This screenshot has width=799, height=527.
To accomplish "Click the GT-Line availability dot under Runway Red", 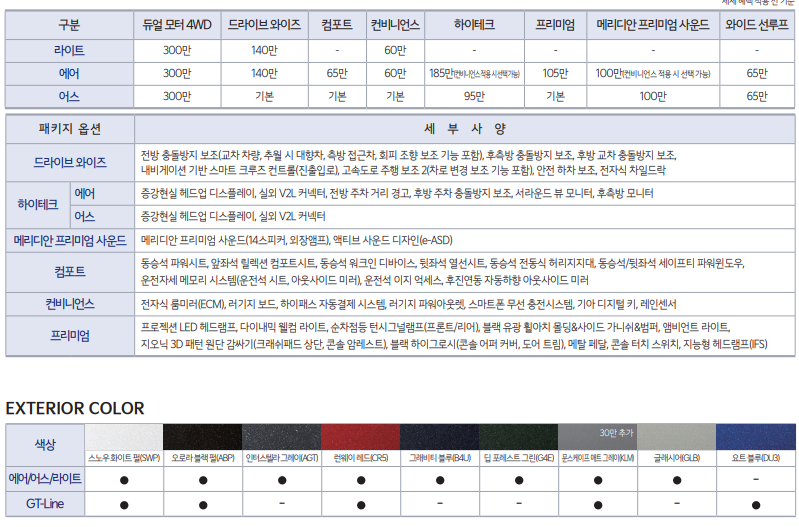I will [361, 505].
